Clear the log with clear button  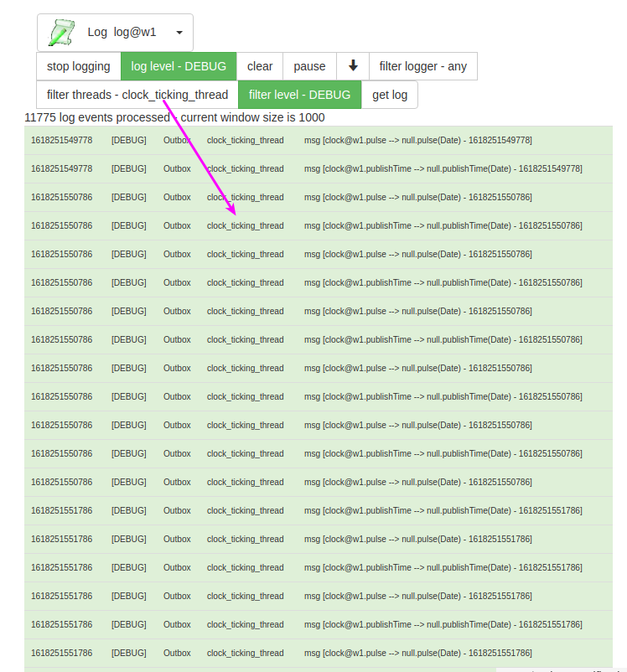pos(260,66)
